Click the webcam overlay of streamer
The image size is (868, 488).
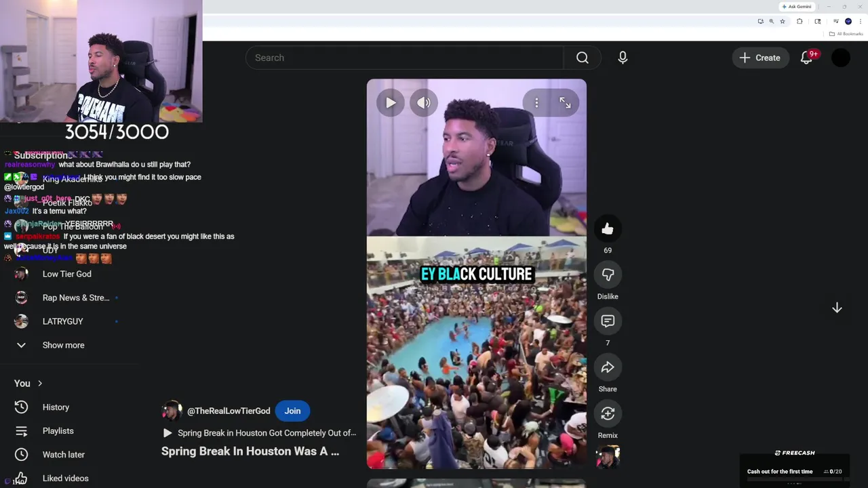coord(101,61)
